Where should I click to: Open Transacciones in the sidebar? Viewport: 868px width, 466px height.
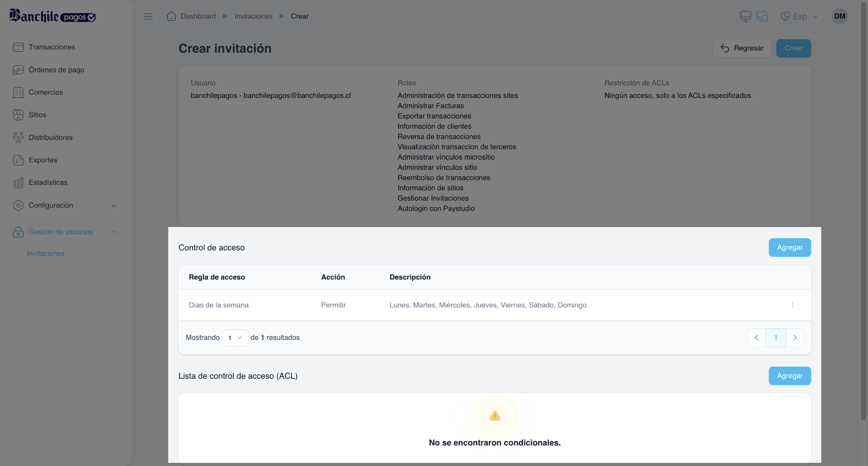52,47
